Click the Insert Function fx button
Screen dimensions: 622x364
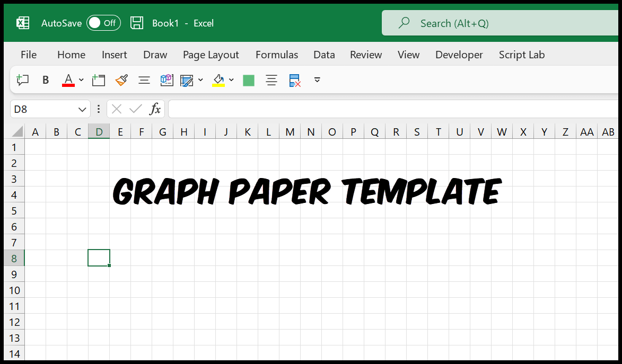click(155, 109)
